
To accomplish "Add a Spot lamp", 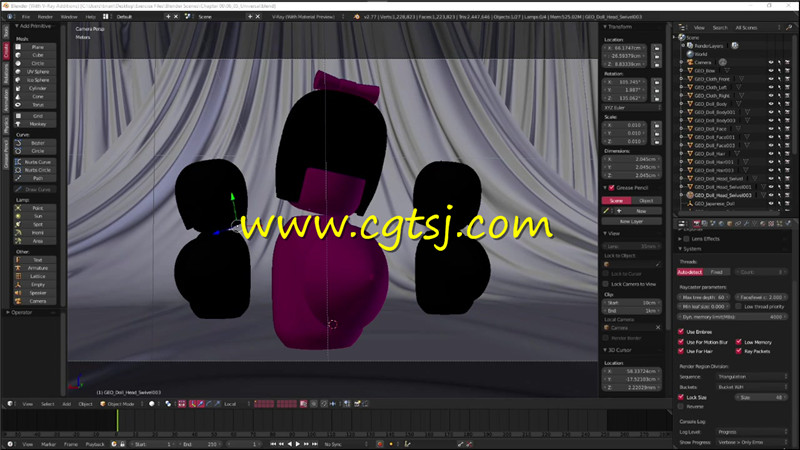I will (x=35, y=224).
